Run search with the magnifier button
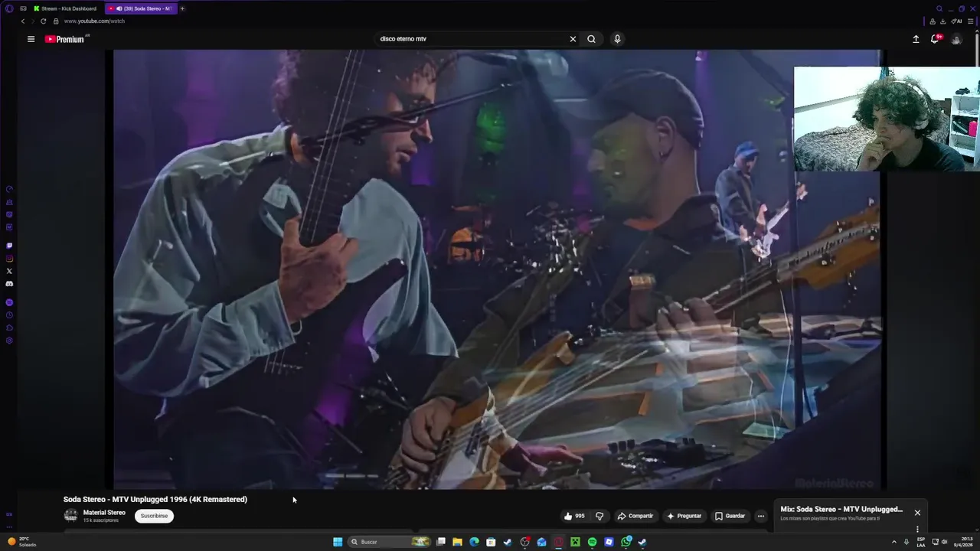This screenshot has width=980, height=551. pos(591,39)
